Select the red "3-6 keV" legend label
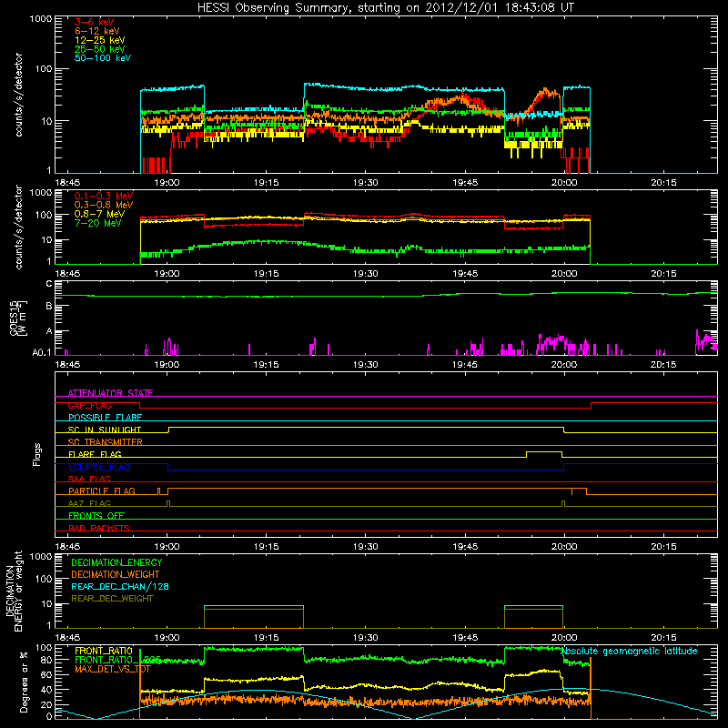This screenshot has width=728, height=728. click(x=95, y=22)
